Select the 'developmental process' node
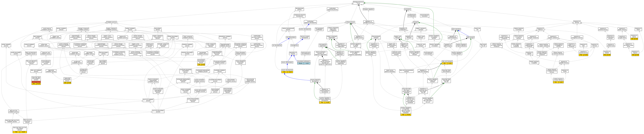644x134 pixels. coord(300,9)
